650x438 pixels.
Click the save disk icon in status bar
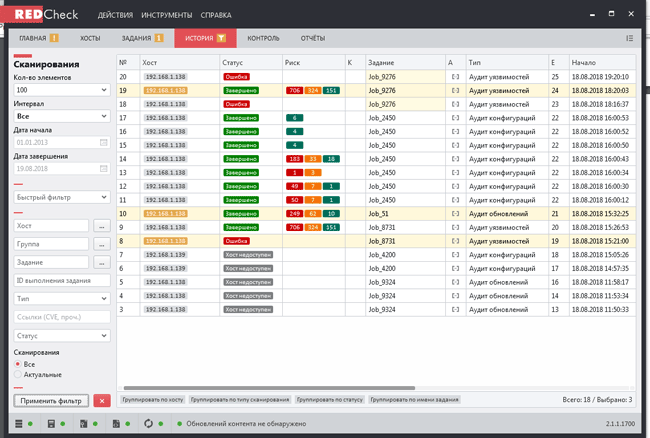tap(50, 424)
